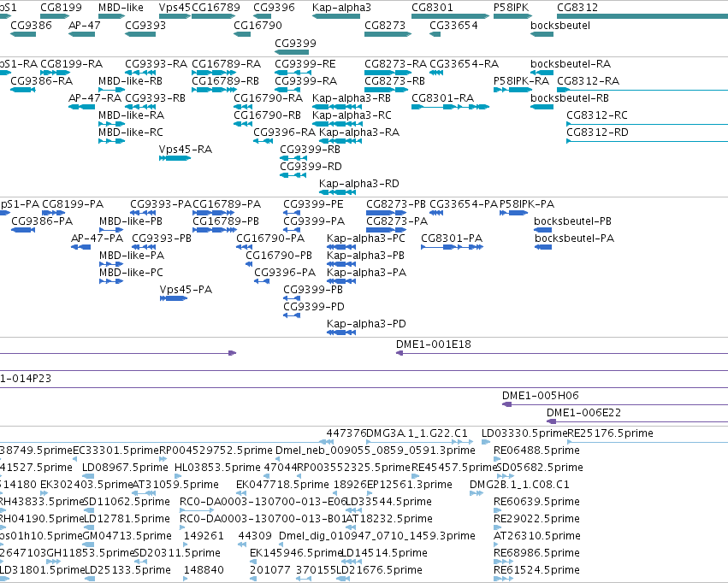Select the CG9396 gene label
The height and width of the screenshot is (583, 728).
tap(274, 8)
